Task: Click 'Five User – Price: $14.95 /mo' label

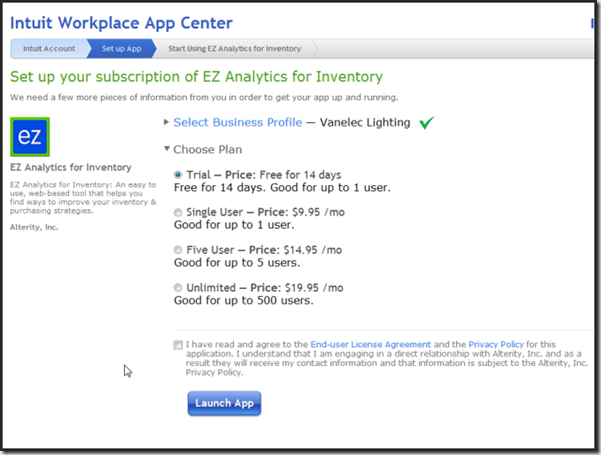Action: (x=264, y=250)
